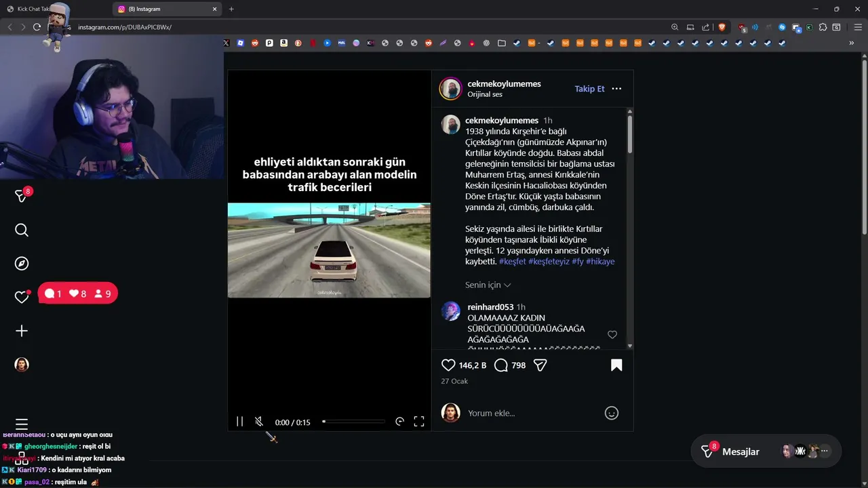Go back in browser history

coord(9,27)
